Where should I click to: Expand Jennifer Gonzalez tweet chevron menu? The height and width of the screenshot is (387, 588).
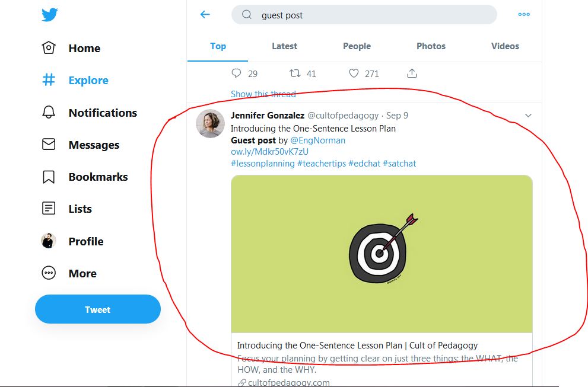click(x=528, y=116)
